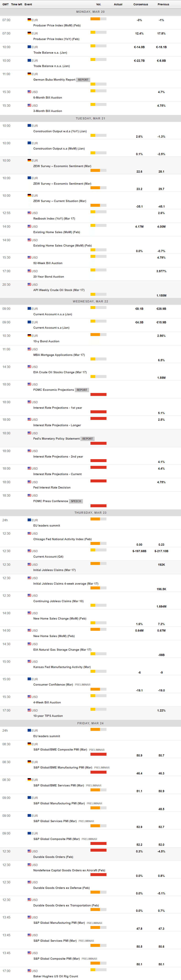Click the US flag beside Baker Hughes US Oil Rig Count
The height and width of the screenshot is (980, 181).
coord(29,971)
